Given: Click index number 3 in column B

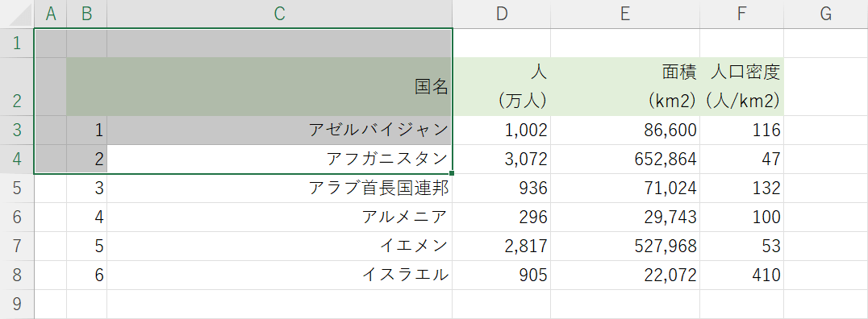Looking at the screenshot, I should [x=86, y=188].
